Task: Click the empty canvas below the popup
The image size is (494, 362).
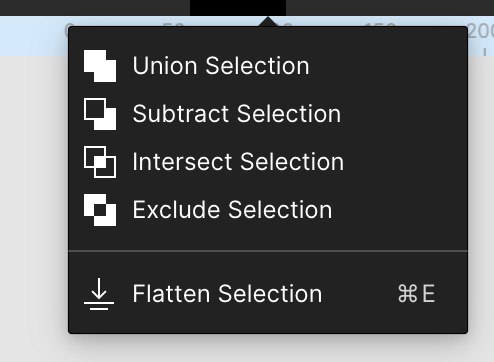Action: coord(267,350)
